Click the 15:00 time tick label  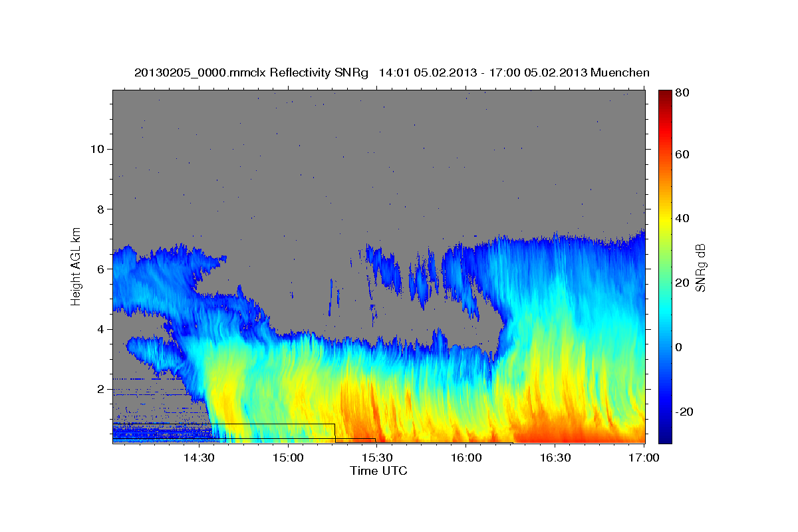[288, 458]
